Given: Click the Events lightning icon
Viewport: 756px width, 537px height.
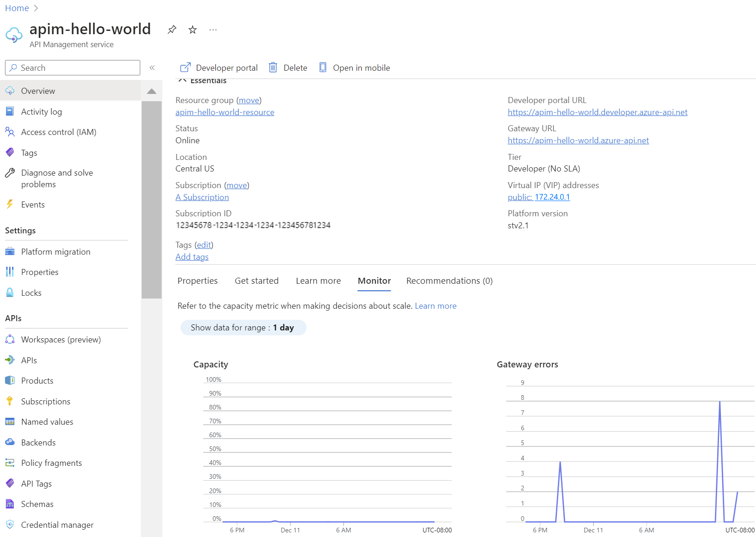Looking at the screenshot, I should pyautogui.click(x=10, y=204).
